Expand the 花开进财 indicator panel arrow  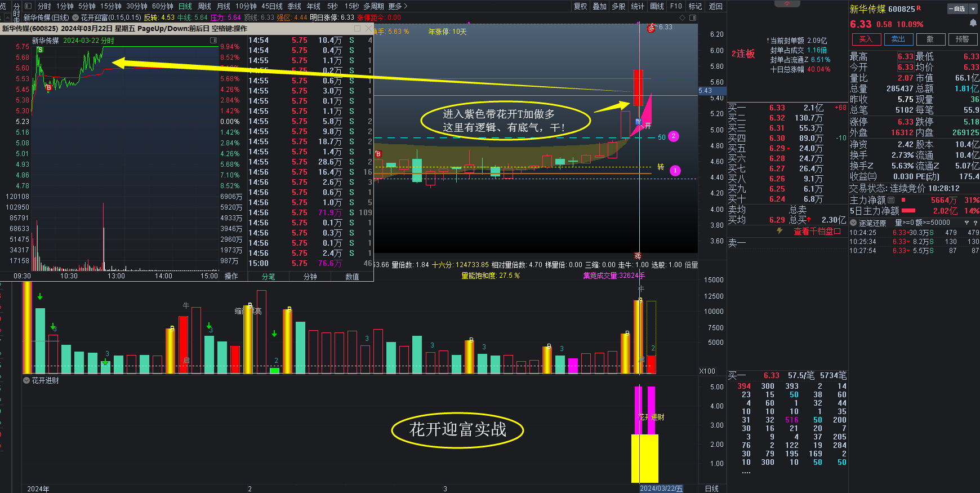pyautogui.click(x=26, y=380)
